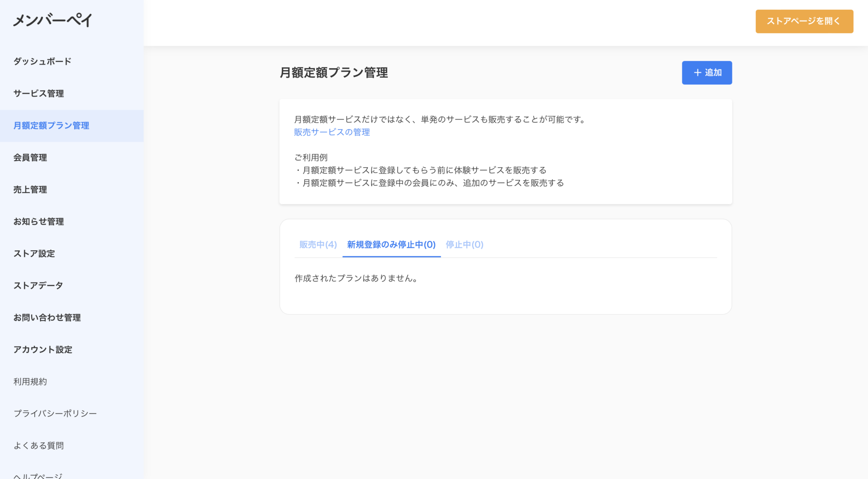Open 会員管理 in the sidebar

[x=30, y=157]
